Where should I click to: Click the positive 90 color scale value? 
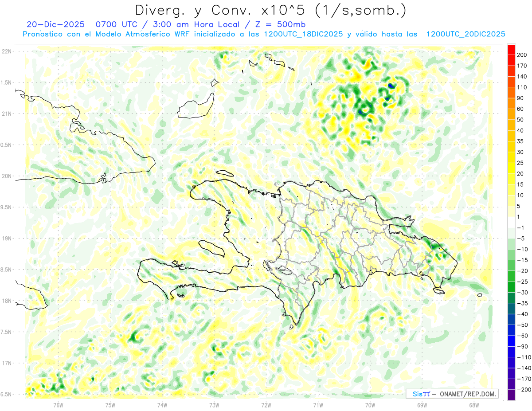(x=520, y=98)
